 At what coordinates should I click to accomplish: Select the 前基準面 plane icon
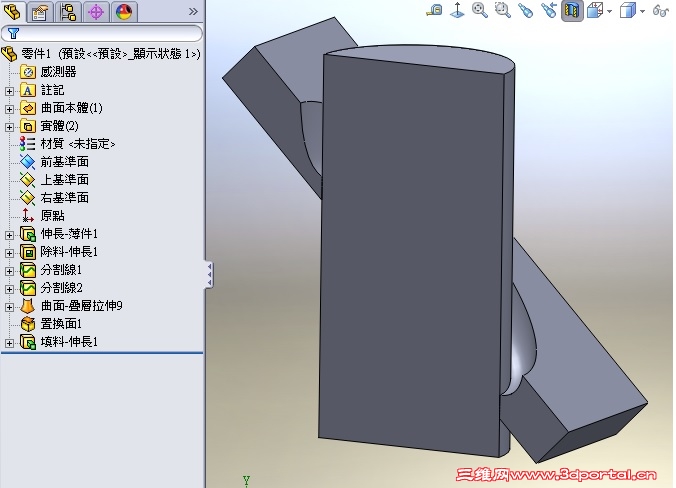pos(28,162)
